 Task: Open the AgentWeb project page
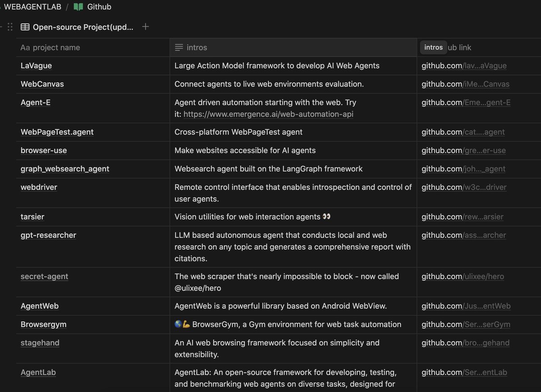(x=40, y=306)
